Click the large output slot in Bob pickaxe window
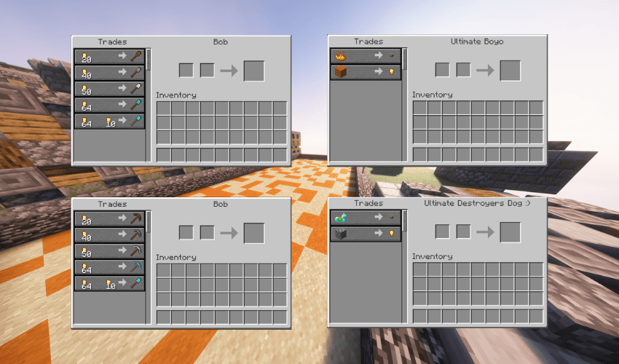 click(254, 233)
